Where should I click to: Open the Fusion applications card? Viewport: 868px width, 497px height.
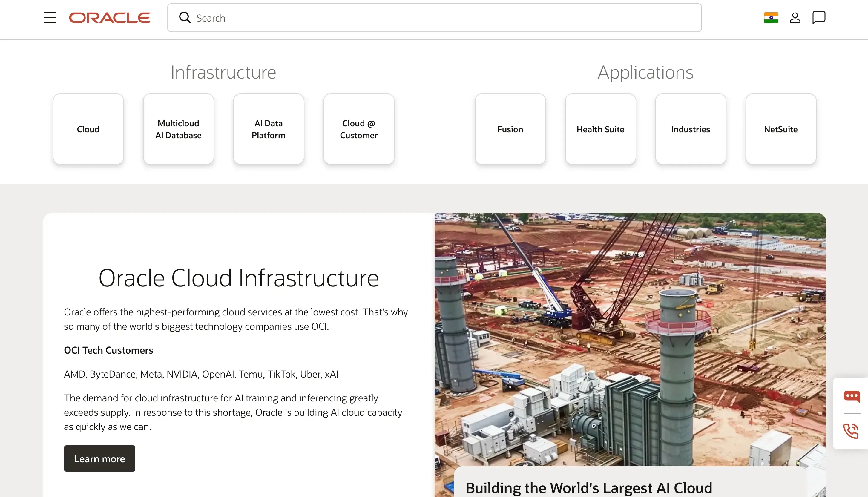click(x=510, y=129)
